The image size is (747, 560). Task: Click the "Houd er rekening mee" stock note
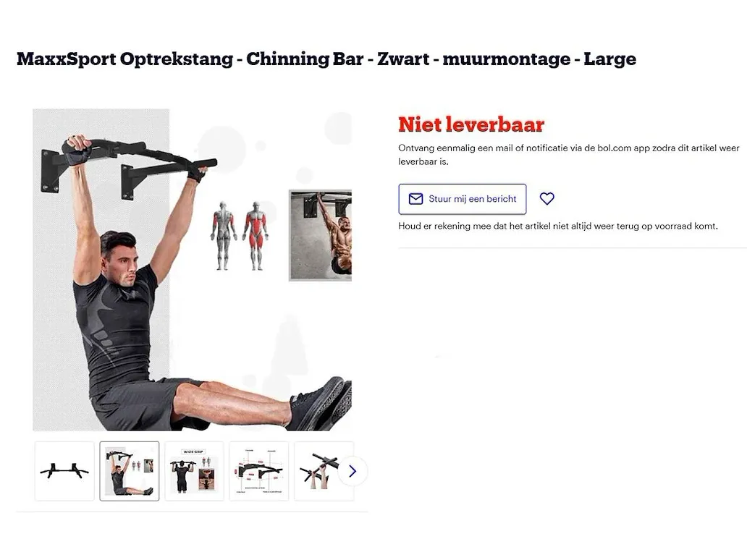coord(558,226)
